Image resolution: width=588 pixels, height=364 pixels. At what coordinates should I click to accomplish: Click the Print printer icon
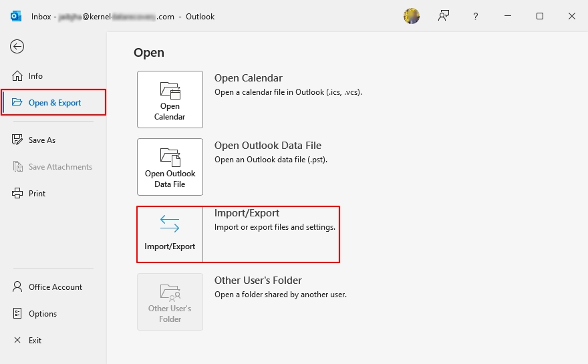coord(17,193)
